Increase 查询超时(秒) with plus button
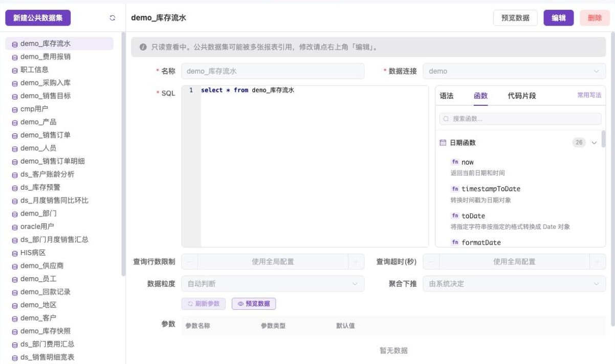 coord(598,262)
